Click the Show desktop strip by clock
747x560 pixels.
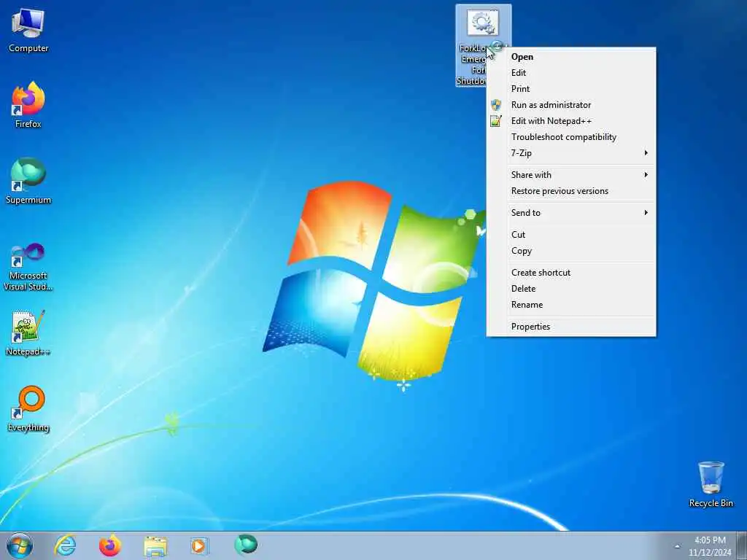coord(742,545)
